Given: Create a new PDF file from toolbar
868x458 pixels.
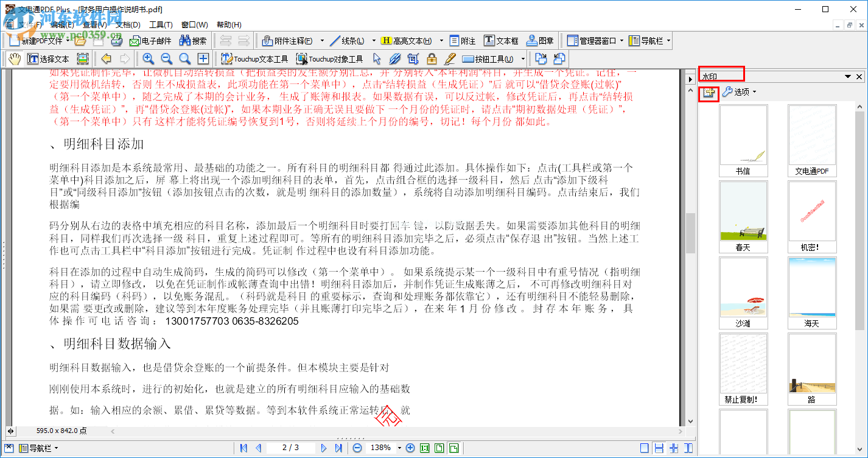Looking at the screenshot, I should pyautogui.click(x=37, y=41).
